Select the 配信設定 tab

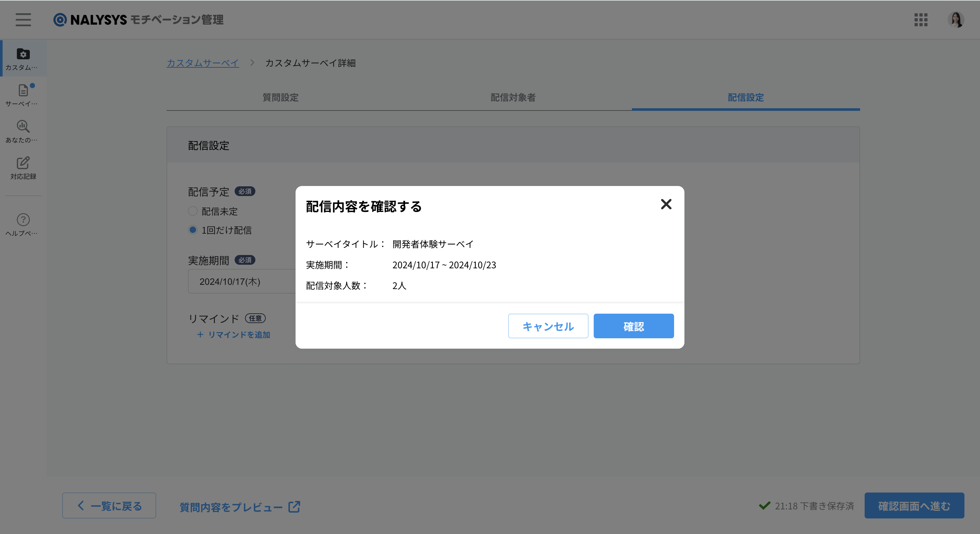(746, 97)
